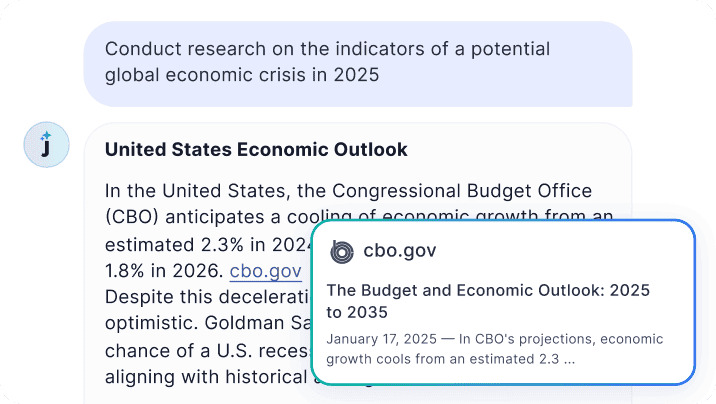This screenshot has height=404, width=716.
Task: Click the "January 17, 2025" date in preview
Action: tap(381, 339)
